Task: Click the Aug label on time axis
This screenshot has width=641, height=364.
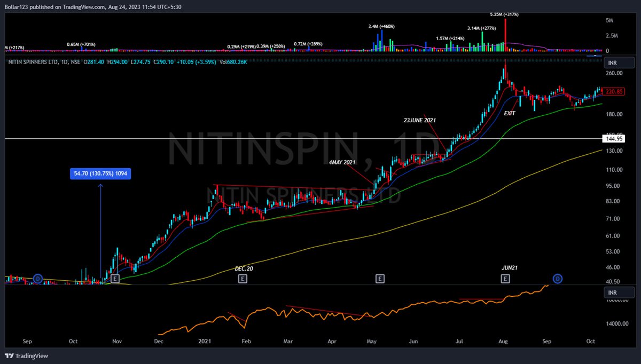Action: click(504, 341)
